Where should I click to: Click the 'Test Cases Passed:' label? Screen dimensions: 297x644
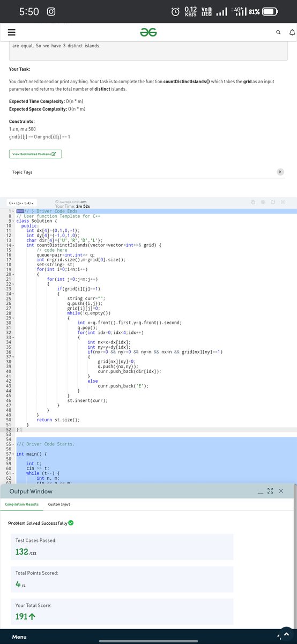coord(36,540)
